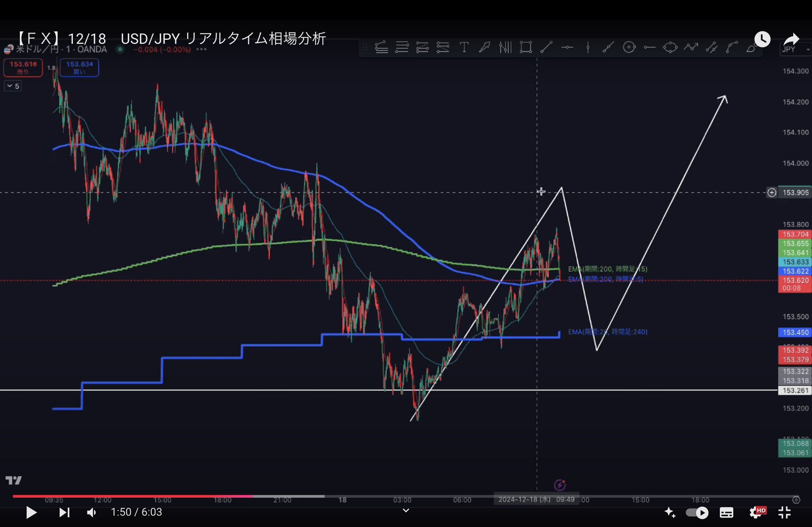Image resolution: width=812 pixels, height=527 pixels.
Task: Expand the chevron below the progress bar
Action: [406, 510]
